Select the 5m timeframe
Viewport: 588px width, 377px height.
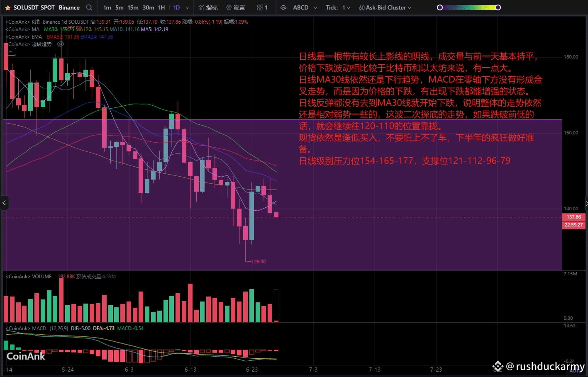point(119,7)
